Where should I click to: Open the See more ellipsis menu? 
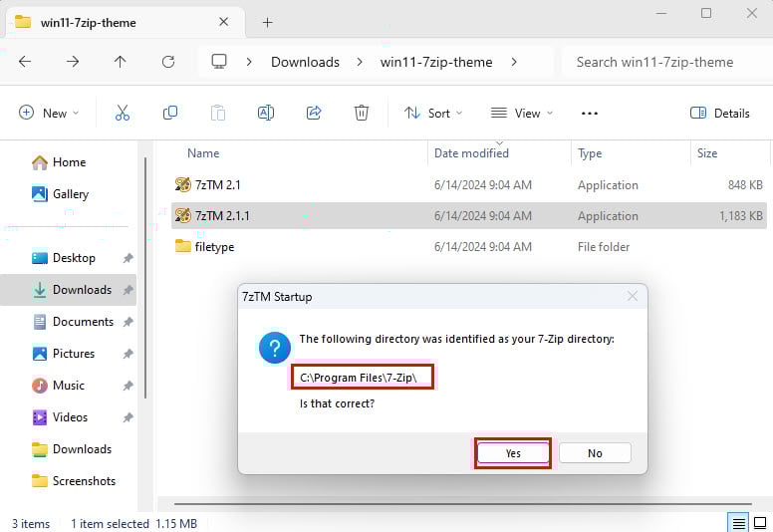click(590, 114)
